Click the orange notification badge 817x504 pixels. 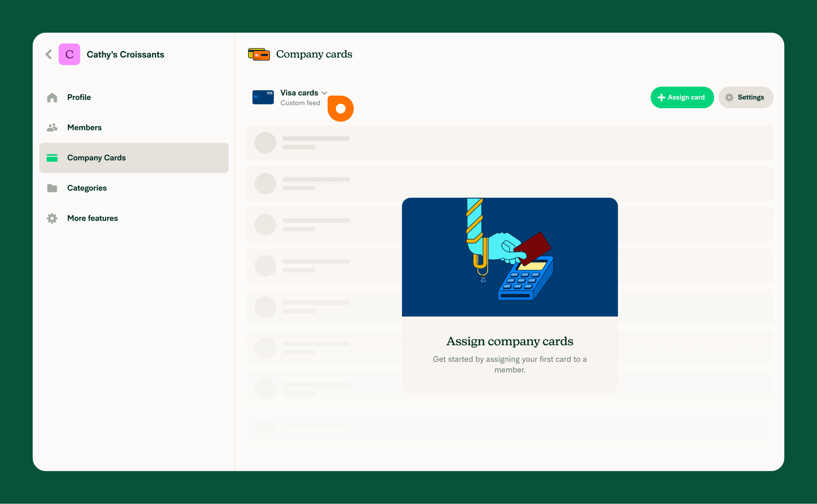pos(340,108)
